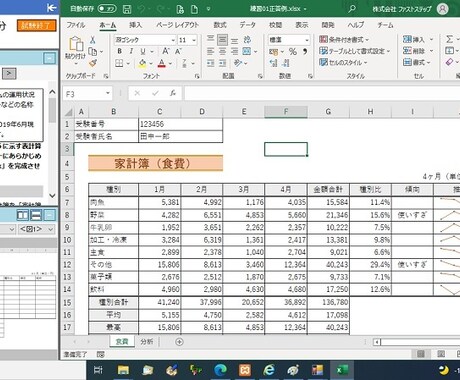Click the align right icon
This screenshot has height=380, width=460.
(x=235, y=52)
